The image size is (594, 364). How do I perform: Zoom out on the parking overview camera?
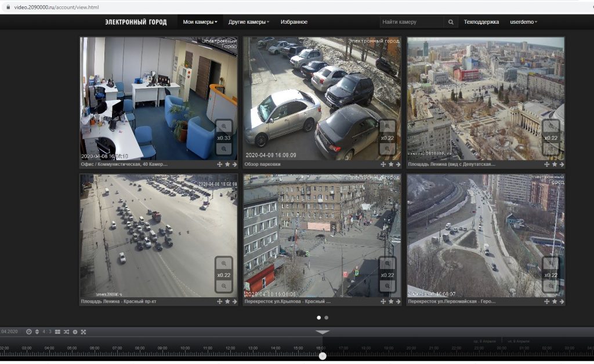(387, 149)
